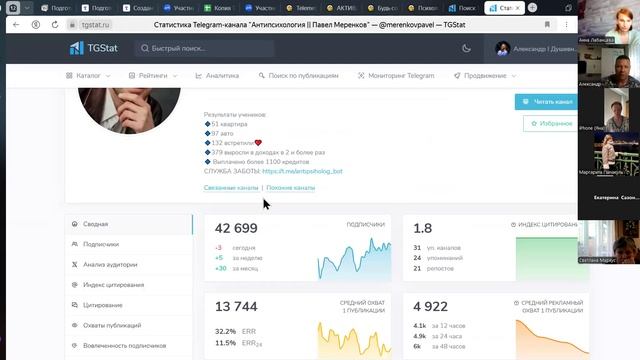The height and width of the screenshot is (360, 640).
Task: Expand the Рейтинги dropdown menu
Action: tap(153, 76)
